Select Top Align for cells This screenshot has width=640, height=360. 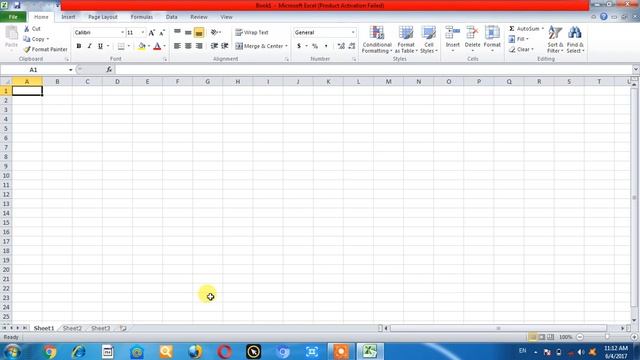coord(177,32)
